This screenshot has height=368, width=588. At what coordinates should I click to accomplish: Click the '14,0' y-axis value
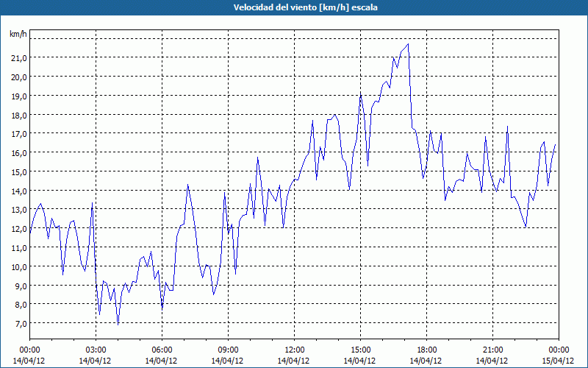click(19, 191)
